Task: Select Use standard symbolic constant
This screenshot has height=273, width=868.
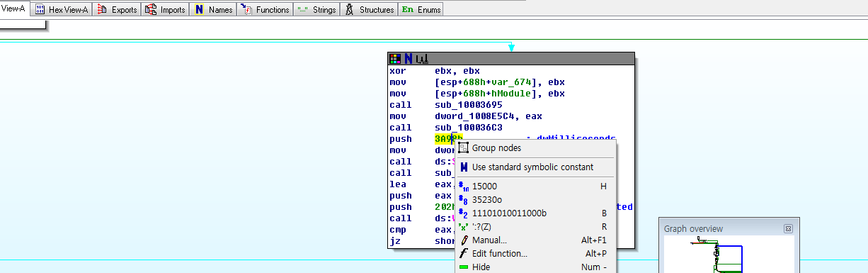Action: coord(535,167)
